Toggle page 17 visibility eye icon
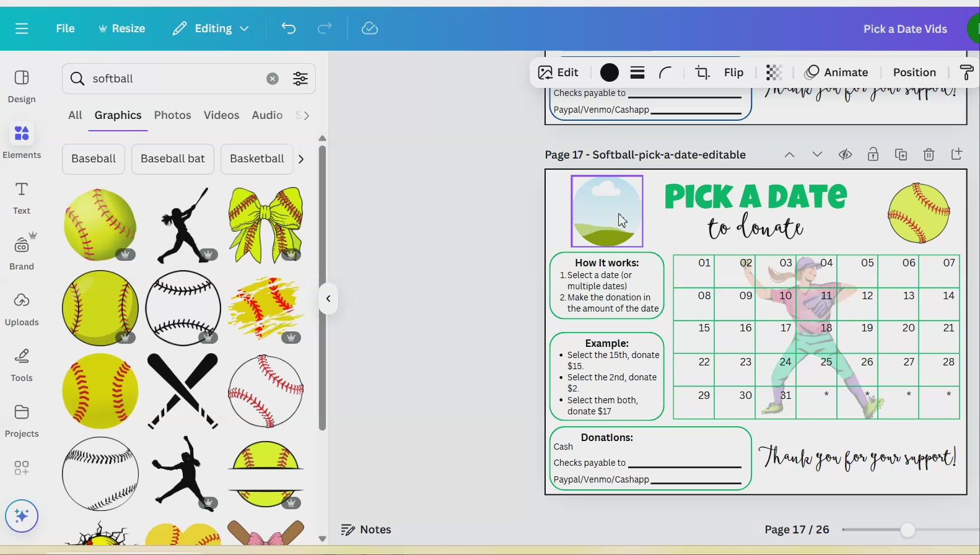Viewport: 980px width, 555px height. point(845,155)
